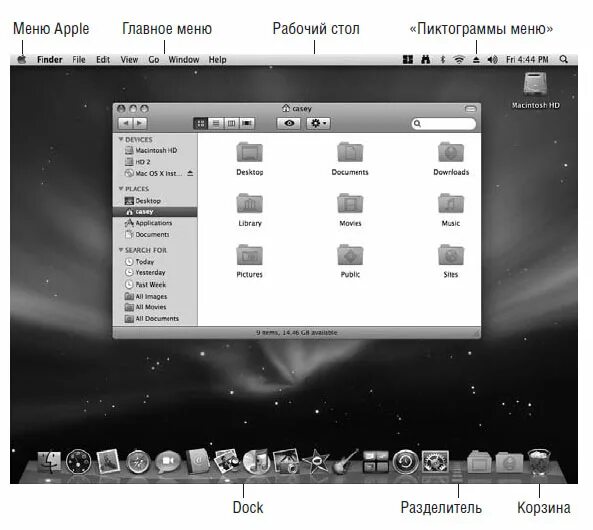Choose All Images smart search in sidebar
This screenshot has width=593, height=530.
pyautogui.click(x=155, y=296)
